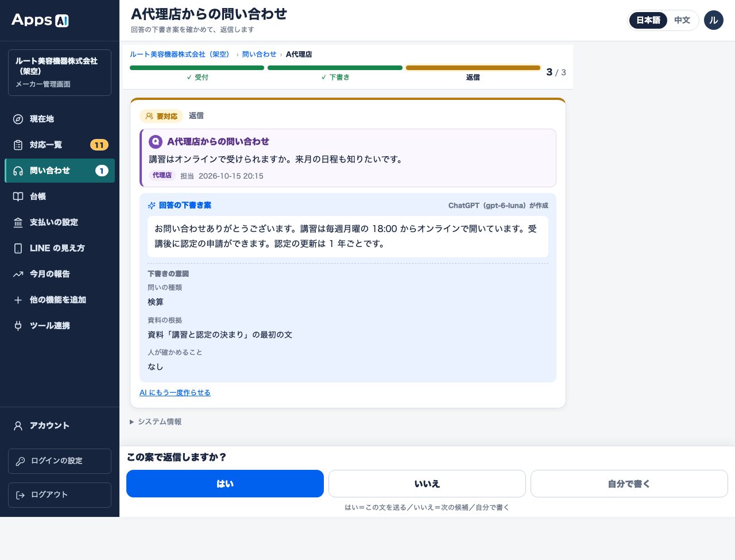Open the 対応一覧 menu item

coord(60,145)
